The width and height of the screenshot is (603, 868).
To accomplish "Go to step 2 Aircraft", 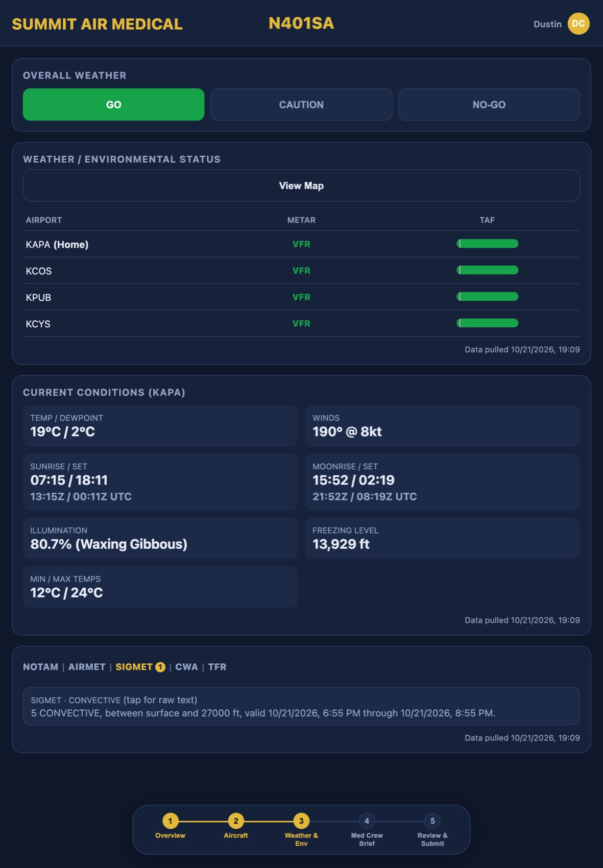I will [x=236, y=827].
